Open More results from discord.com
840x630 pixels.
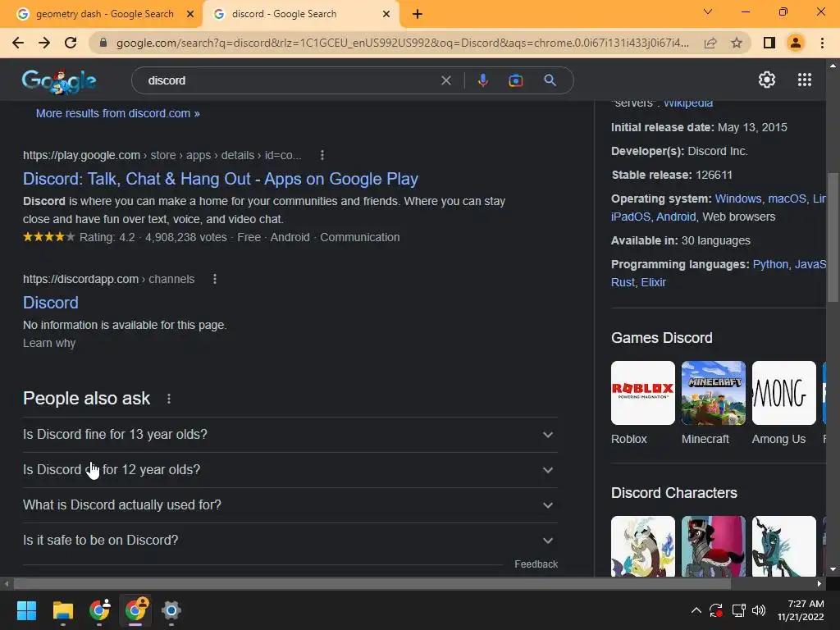[118, 113]
